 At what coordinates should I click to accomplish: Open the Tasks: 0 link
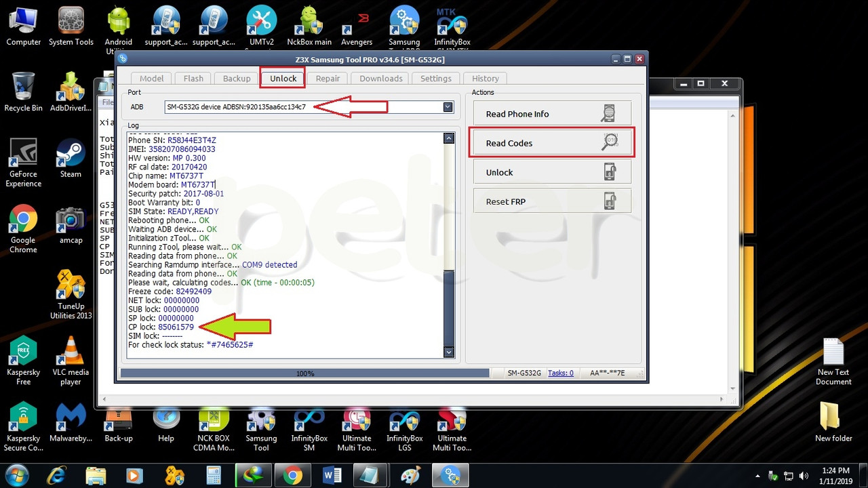pos(561,373)
